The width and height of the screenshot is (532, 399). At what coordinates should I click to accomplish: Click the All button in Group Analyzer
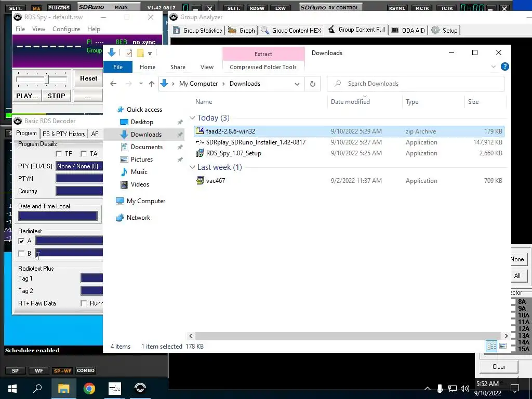coord(518,275)
